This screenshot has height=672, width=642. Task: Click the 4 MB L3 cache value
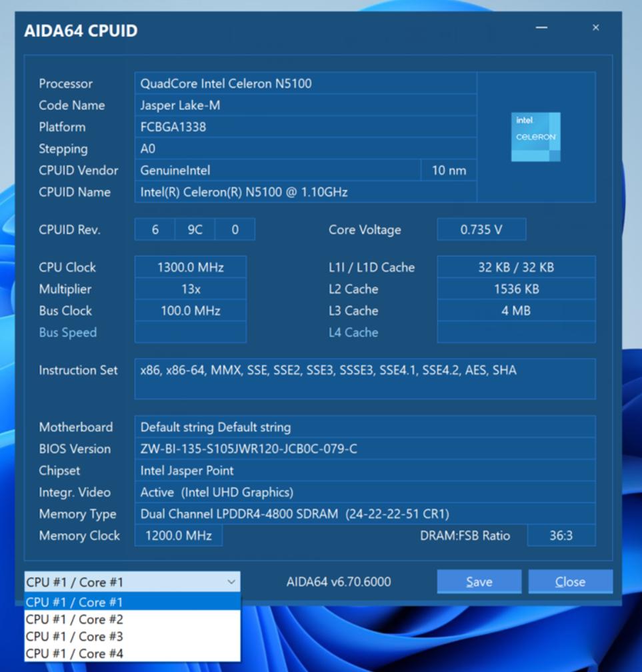coord(516,310)
